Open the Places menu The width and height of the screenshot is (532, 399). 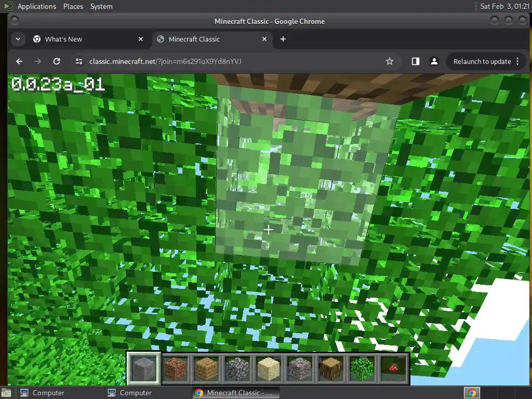(73, 6)
